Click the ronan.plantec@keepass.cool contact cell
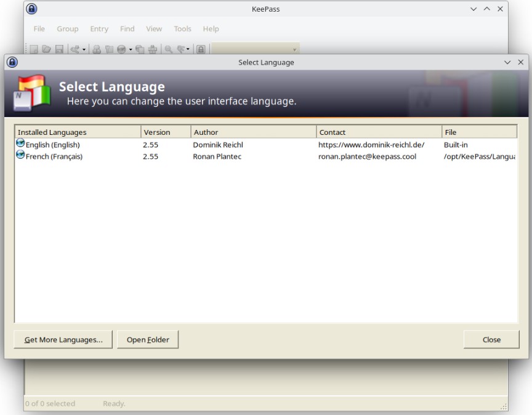The image size is (532, 415). [367, 156]
